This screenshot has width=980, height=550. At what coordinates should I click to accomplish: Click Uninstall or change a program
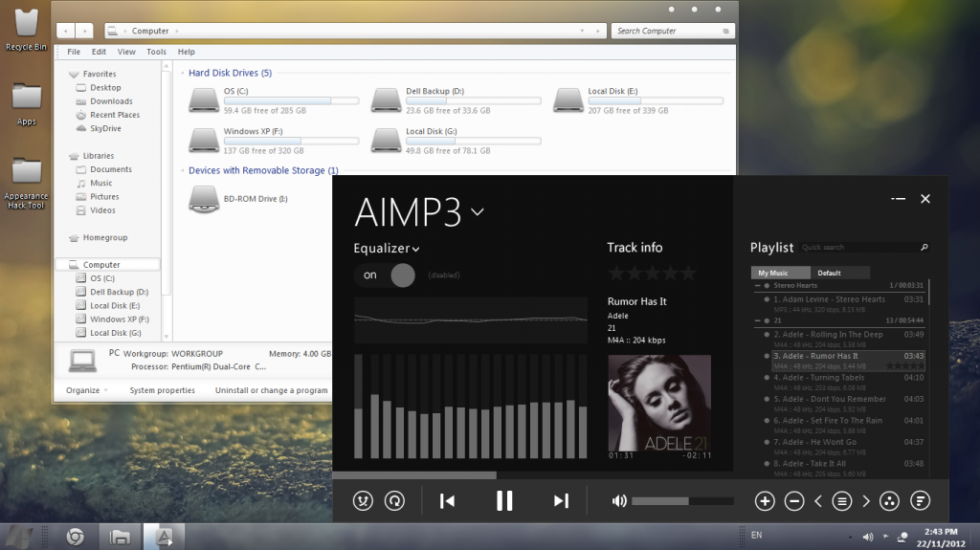click(271, 390)
